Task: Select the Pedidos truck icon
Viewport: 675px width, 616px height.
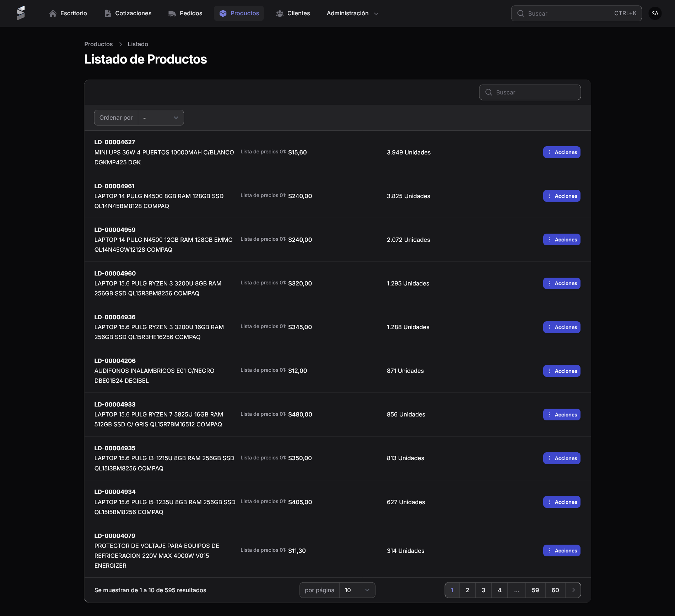Action: pyautogui.click(x=172, y=13)
